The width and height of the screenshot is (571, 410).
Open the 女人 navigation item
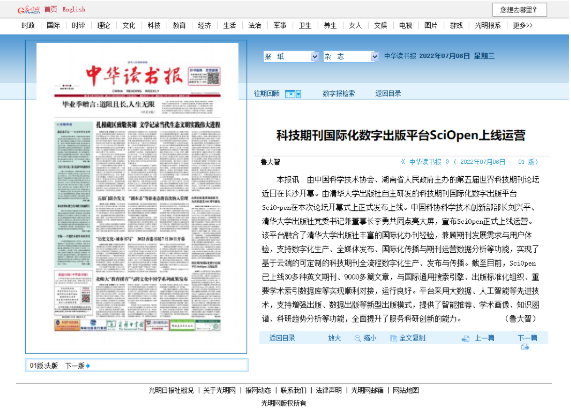coord(355,25)
